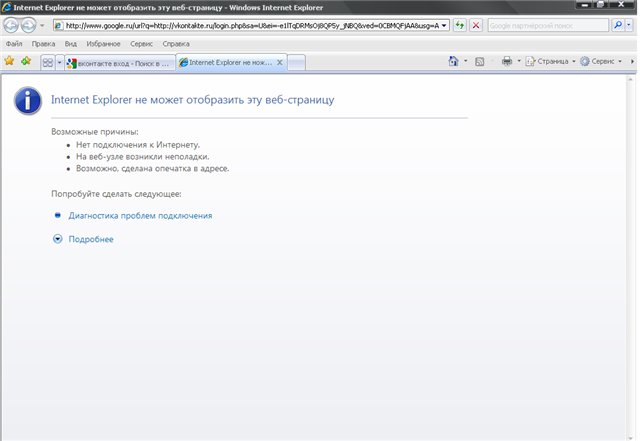Click text 'Нет подключения к Интернету.'
640x441 pixels.
[138, 145]
